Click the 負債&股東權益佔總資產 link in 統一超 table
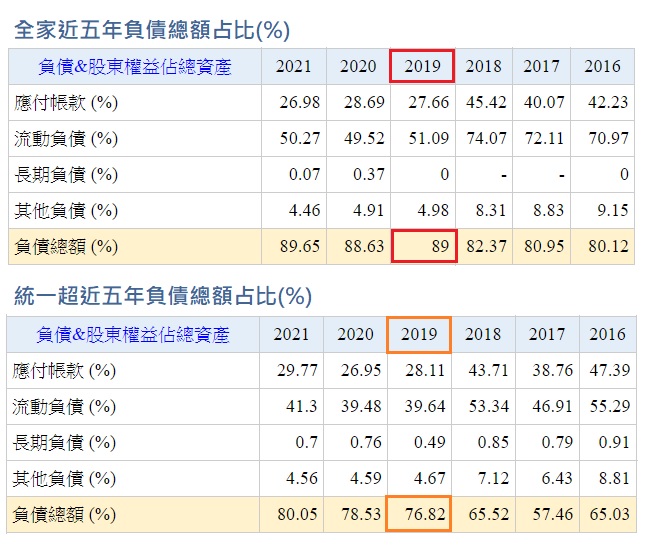Screen dimensions: 646x549 click(133, 335)
